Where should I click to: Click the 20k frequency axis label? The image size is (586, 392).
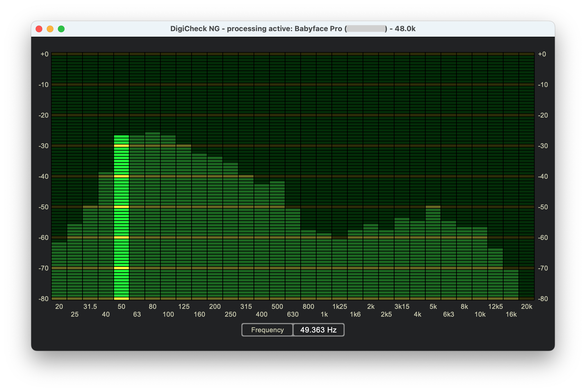(526, 306)
